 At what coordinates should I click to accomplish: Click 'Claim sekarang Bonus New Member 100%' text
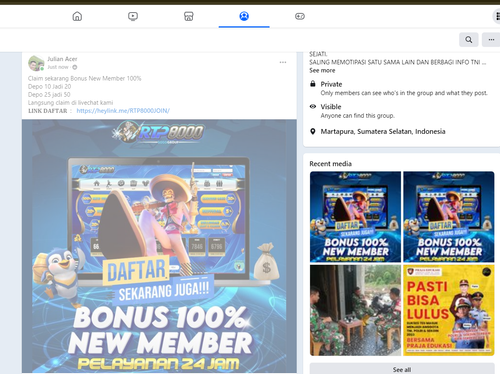pyautogui.click(x=85, y=78)
